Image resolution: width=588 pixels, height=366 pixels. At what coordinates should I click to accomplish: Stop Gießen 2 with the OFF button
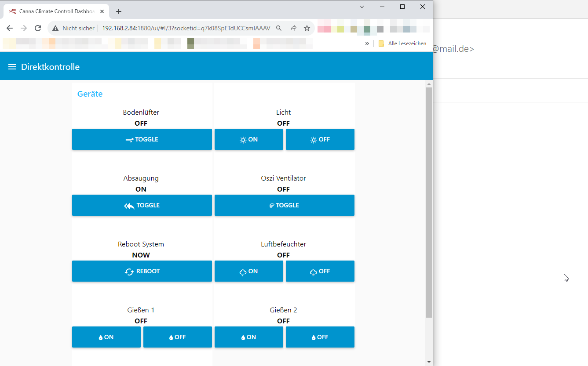320,337
